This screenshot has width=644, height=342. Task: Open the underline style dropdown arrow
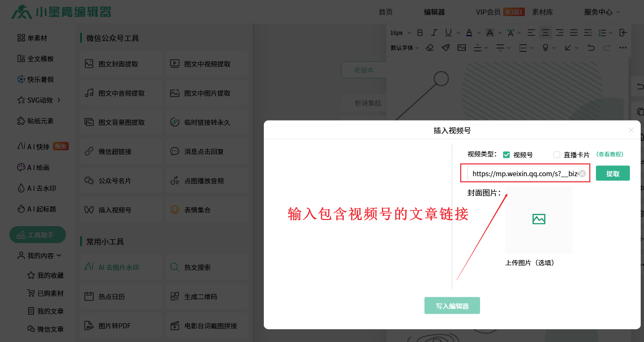coord(458,33)
